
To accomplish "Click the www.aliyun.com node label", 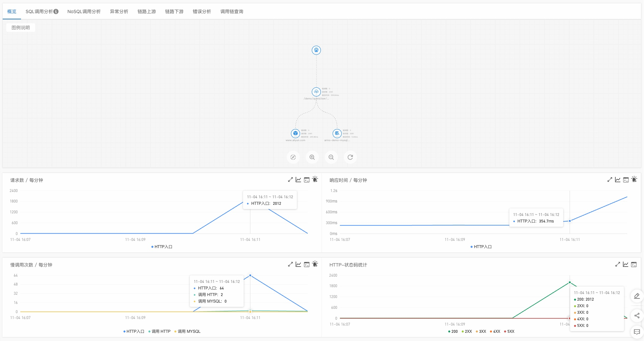I will coord(295,140).
